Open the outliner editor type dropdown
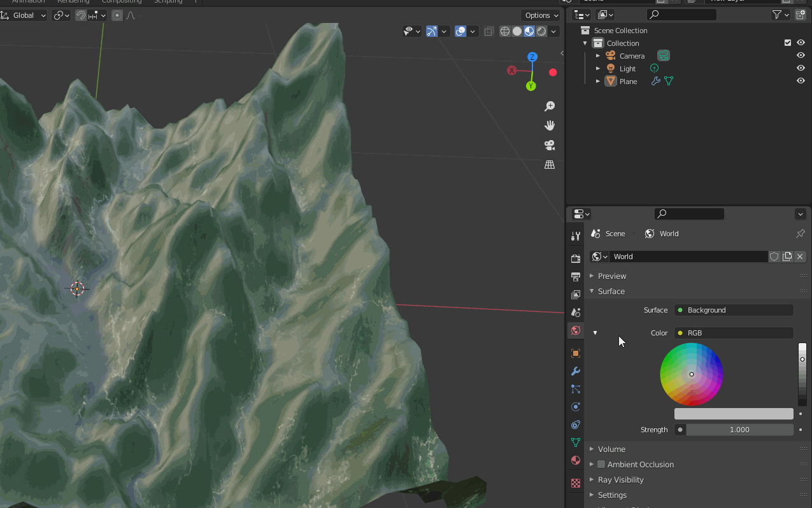 coord(582,15)
